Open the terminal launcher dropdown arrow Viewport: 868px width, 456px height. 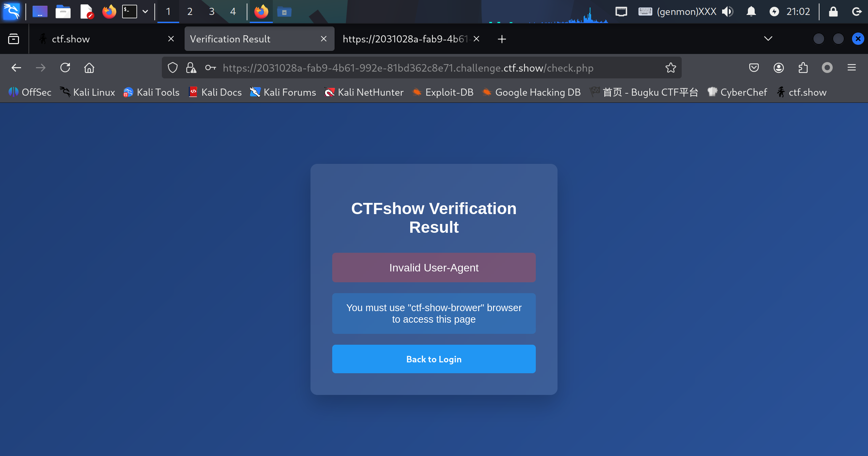[145, 12]
